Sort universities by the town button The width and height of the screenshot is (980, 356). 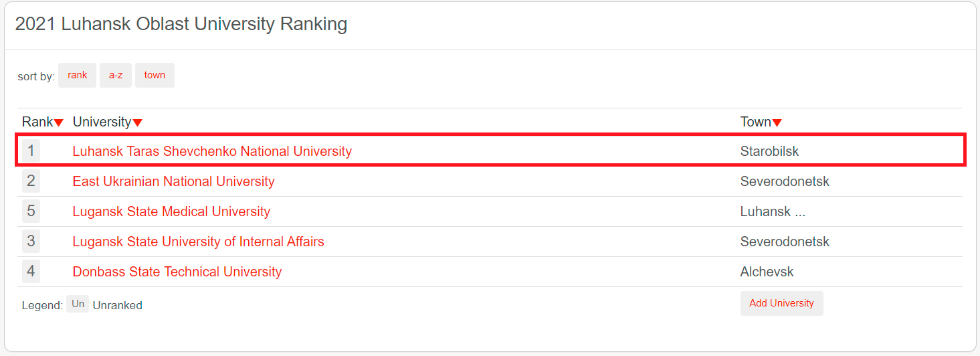(155, 76)
